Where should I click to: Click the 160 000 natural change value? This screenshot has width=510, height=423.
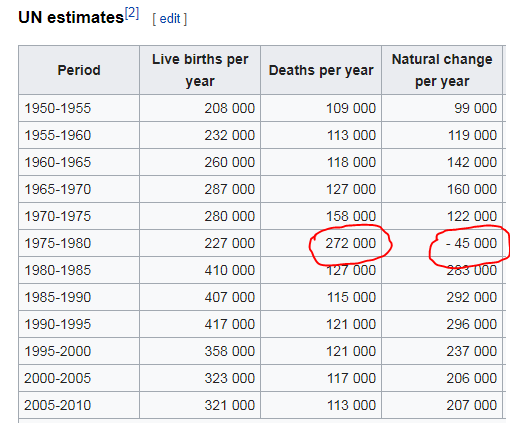point(472,189)
